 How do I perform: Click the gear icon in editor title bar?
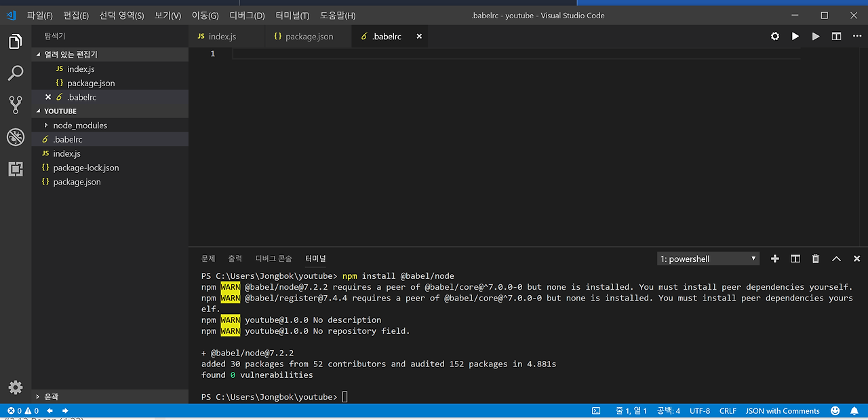[x=775, y=37]
